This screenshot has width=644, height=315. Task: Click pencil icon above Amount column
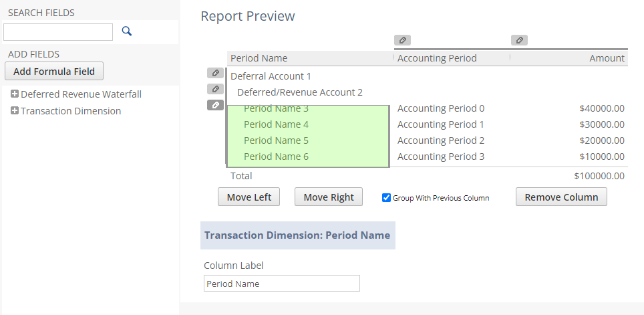click(519, 40)
